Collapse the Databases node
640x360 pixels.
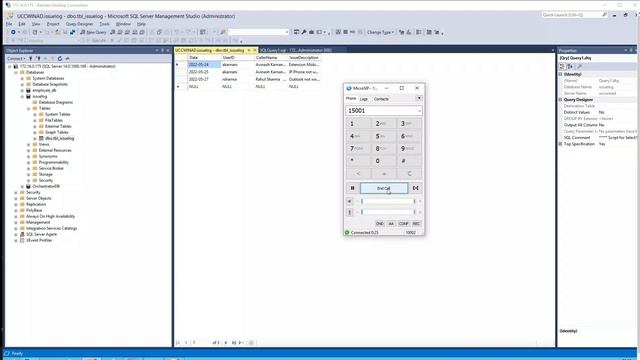16,72
